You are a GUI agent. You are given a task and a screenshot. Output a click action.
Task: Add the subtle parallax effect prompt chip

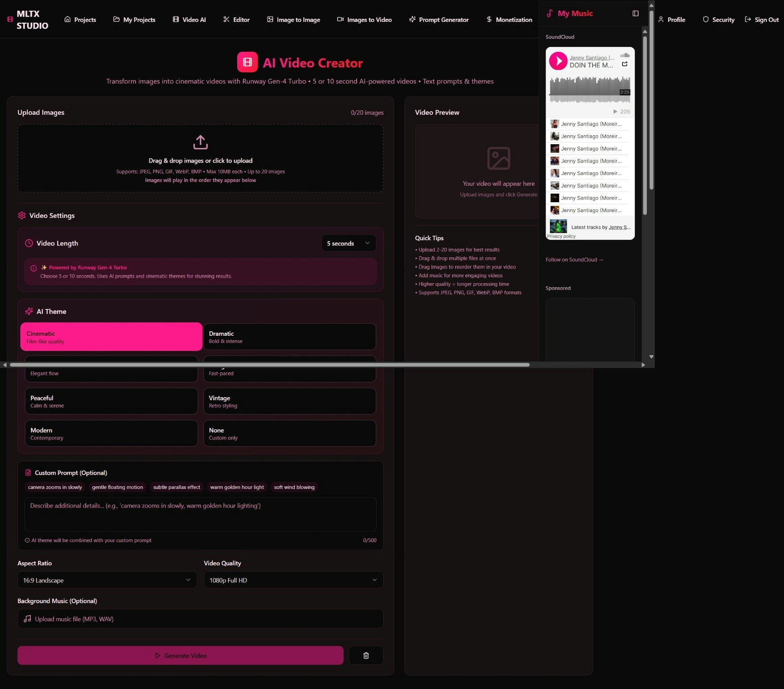tap(176, 487)
